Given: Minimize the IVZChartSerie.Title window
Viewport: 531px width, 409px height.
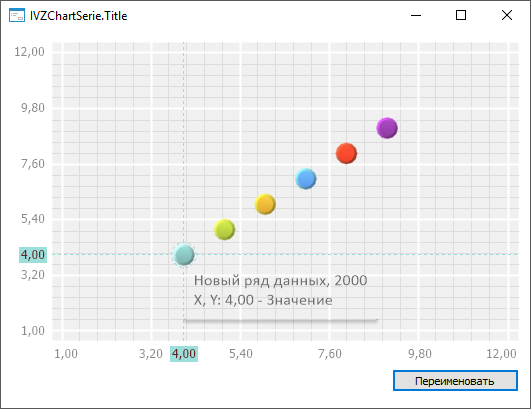Looking at the screenshot, I should point(416,15).
